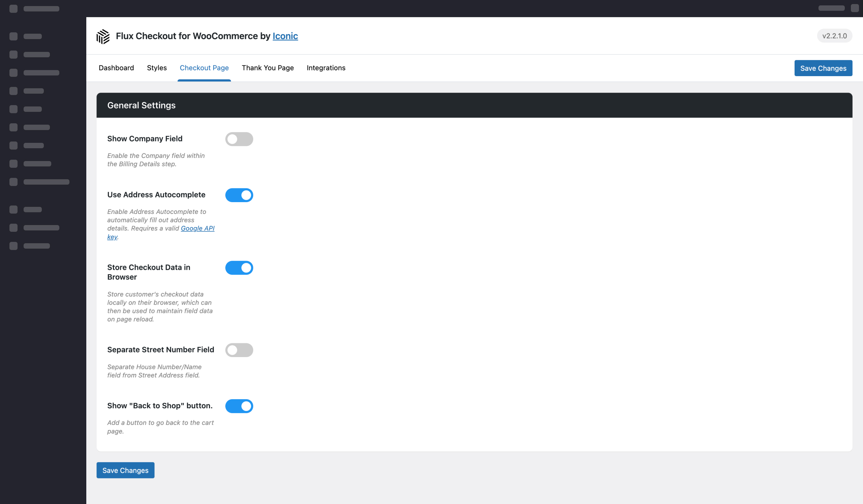Image resolution: width=863 pixels, height=504 pixels.
Task: Click the v2.2.1.0 version badge
Action: click(835, 36)
